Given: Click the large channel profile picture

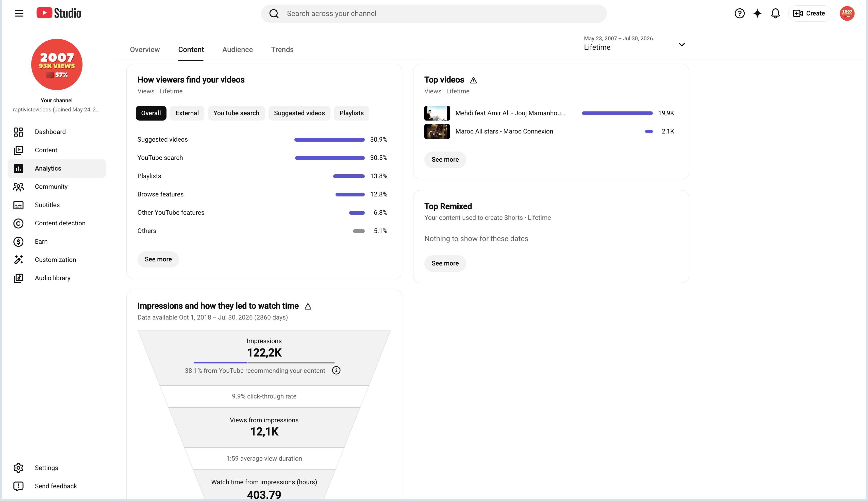Looking at the screenshot, I should point(57,64).
